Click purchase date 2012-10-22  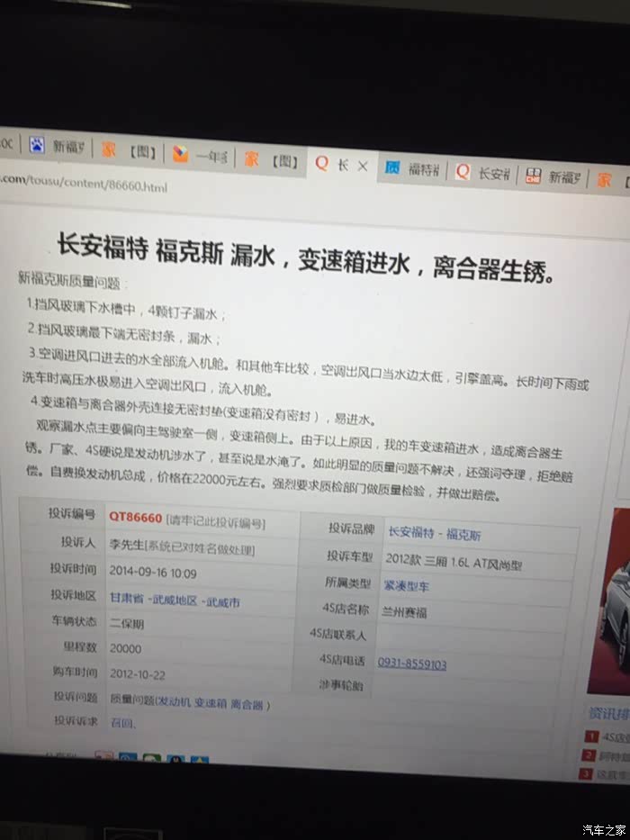coord(137,674)
